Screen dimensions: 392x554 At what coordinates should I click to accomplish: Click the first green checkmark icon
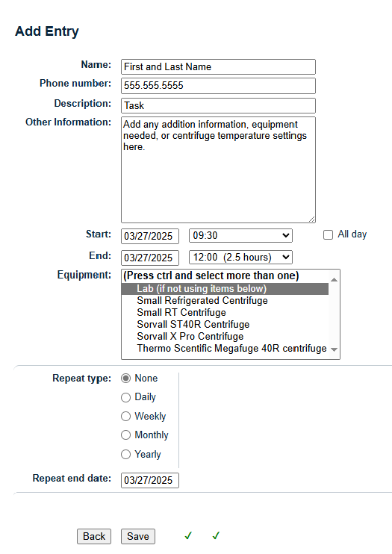188,535
